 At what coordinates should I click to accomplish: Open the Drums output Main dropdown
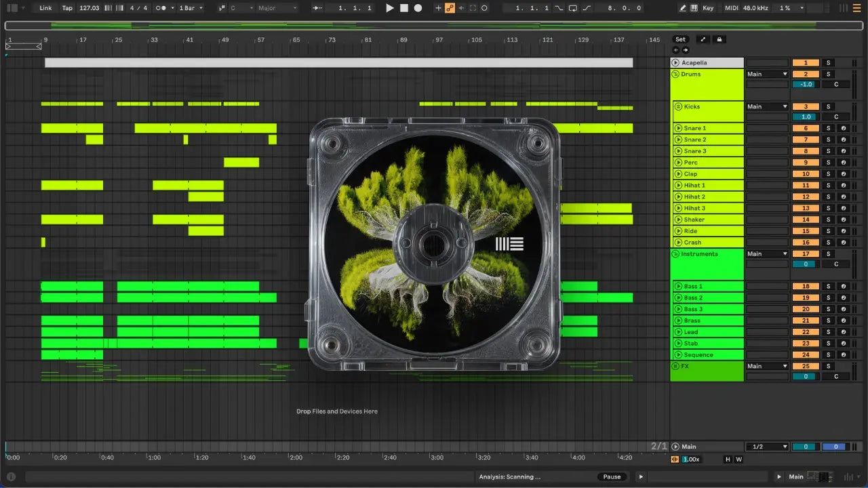(x=767, y=75)
